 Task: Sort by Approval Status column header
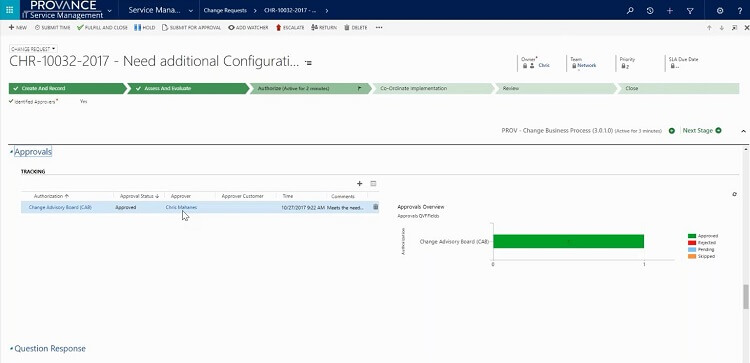click(139, 196)
